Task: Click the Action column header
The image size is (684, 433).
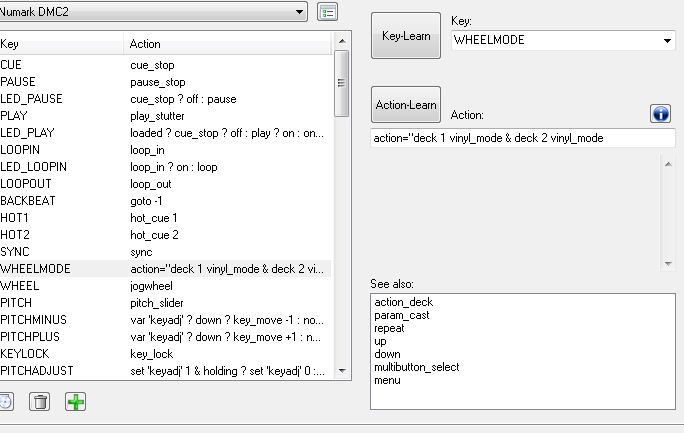Action: pos(228,44)
